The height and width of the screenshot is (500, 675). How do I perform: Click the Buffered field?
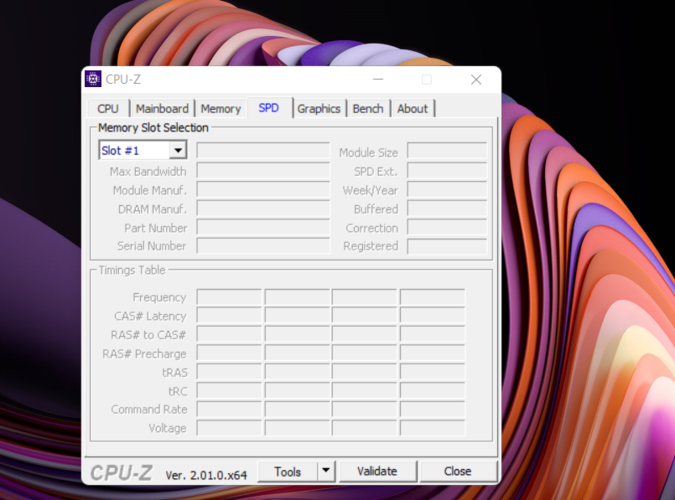click(447, 208)
